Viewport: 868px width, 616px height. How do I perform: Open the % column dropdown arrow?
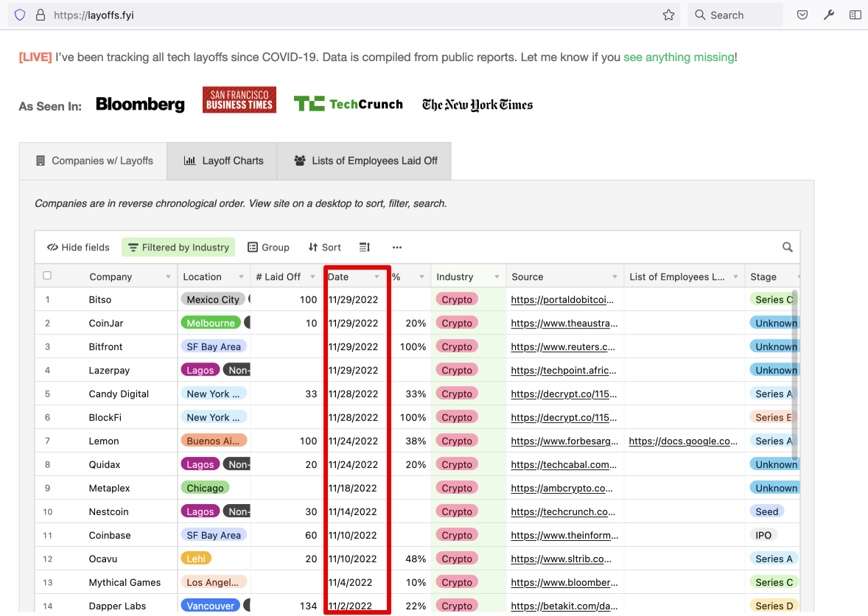[421, 277]
